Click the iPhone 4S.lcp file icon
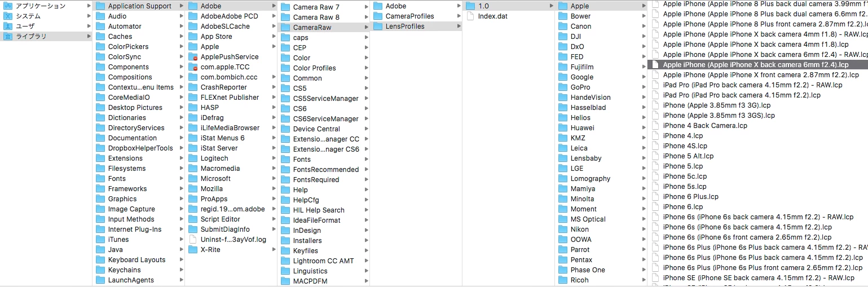The image size is (868, 287). 655,145
